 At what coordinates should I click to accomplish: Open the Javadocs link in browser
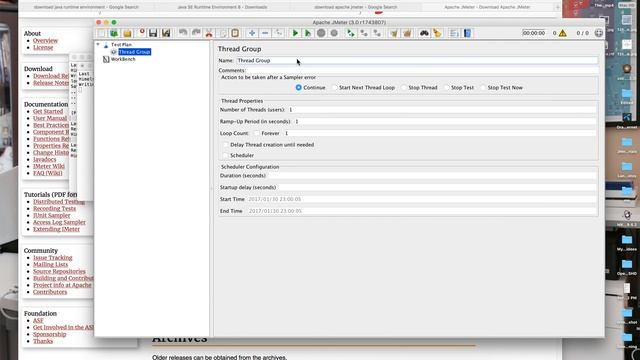click(44, 160)
